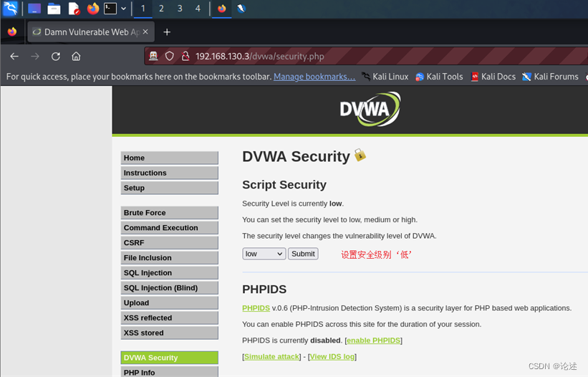Open Manage bookmarks link

click(314, 77)
